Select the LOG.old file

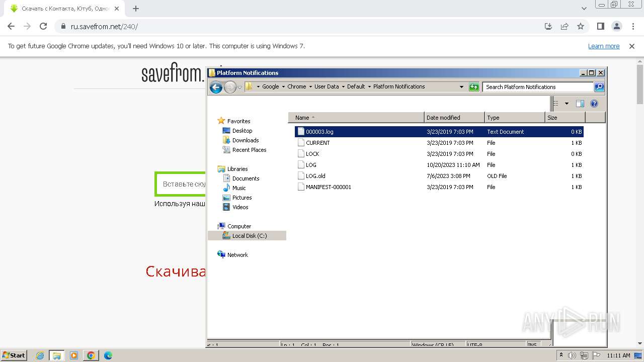pos(439,176)
